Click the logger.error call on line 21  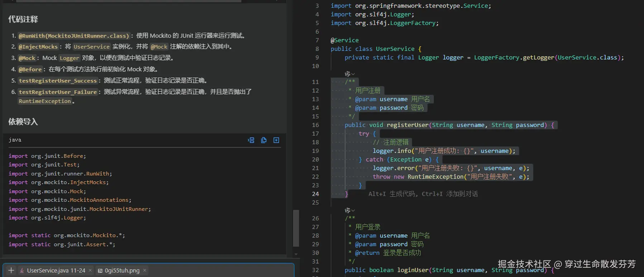(393, 168)
